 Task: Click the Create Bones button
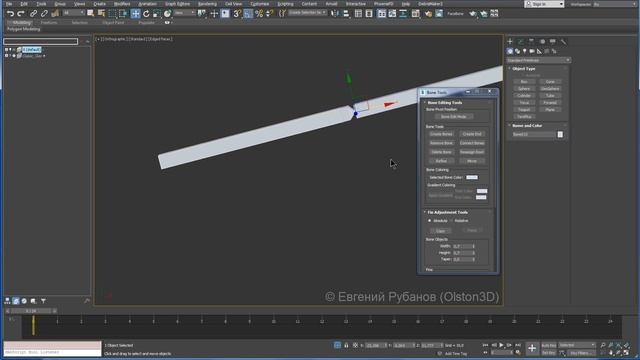(x=441, y=134)
